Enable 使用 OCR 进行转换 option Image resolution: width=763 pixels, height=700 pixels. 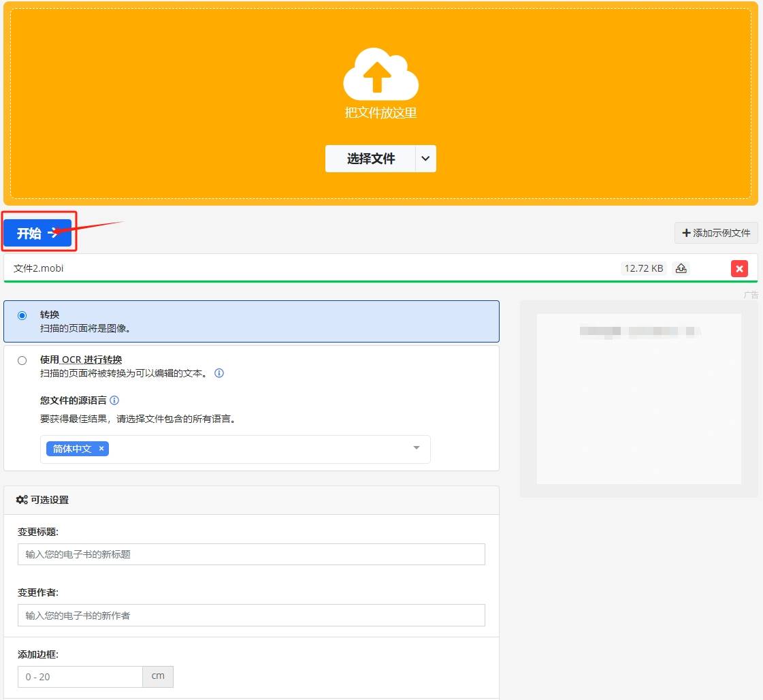22,360
